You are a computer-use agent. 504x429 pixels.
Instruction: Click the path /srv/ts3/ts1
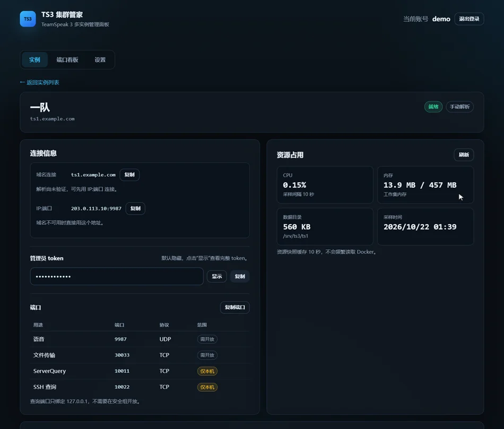[296, 236]
